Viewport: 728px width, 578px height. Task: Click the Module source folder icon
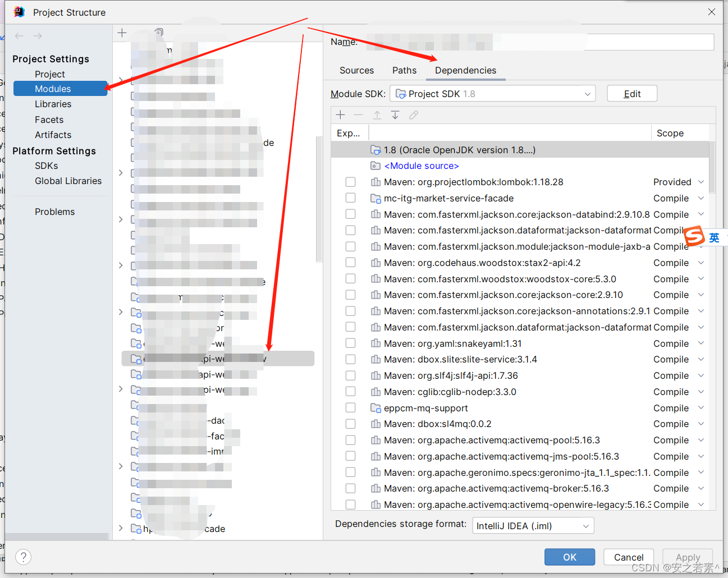[x=376, y=166]
